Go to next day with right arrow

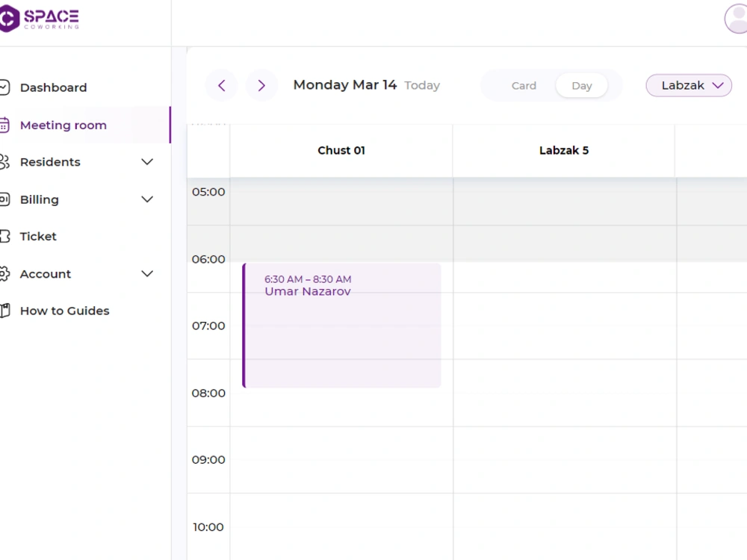[x=261, y=86]
